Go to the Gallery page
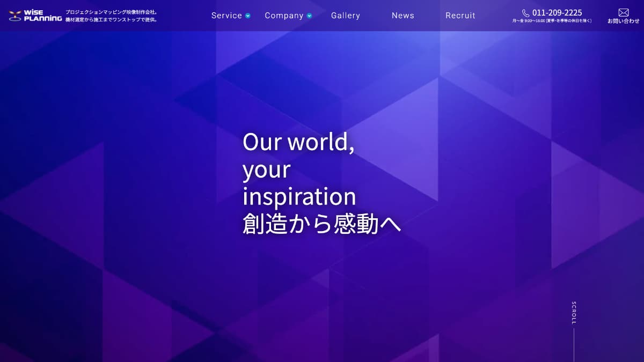Image resolution: width=644 pixels, height=362 pixels. tap(346, 16)
